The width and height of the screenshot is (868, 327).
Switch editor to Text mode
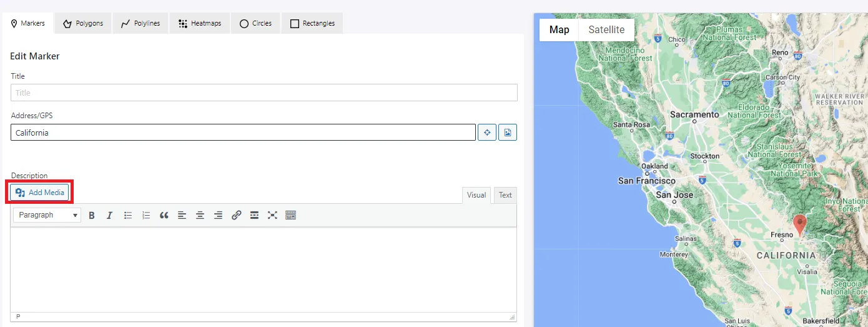505,195
